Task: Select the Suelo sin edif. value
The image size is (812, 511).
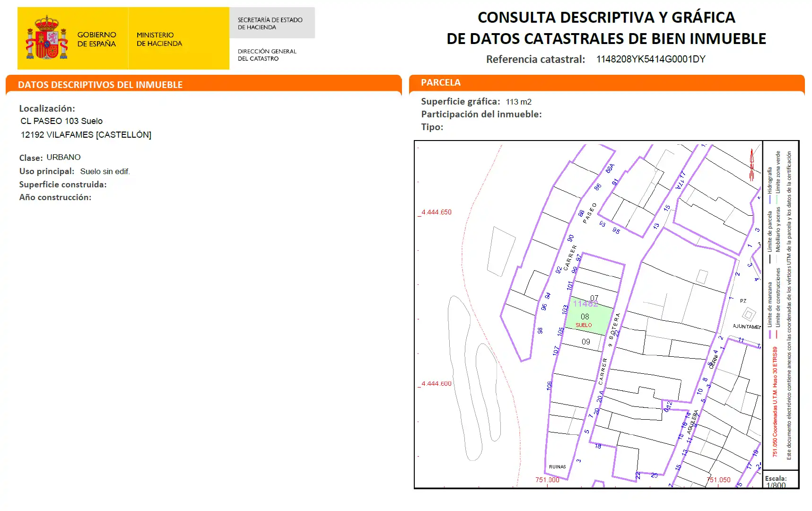Action: [105, 171]
